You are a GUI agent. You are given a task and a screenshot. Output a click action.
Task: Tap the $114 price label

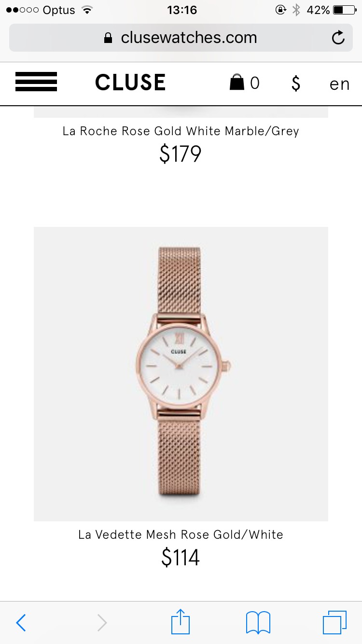(181, 558)
